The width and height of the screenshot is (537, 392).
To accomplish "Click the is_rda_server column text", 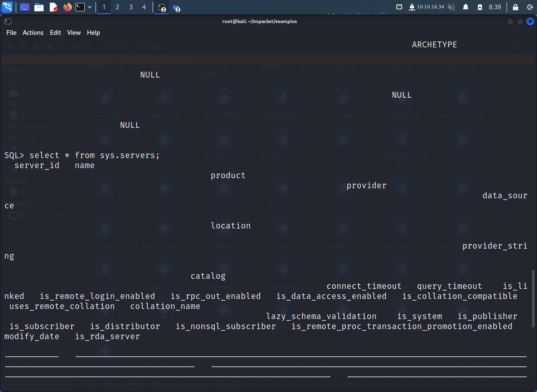I will click(x=107, y=337).
